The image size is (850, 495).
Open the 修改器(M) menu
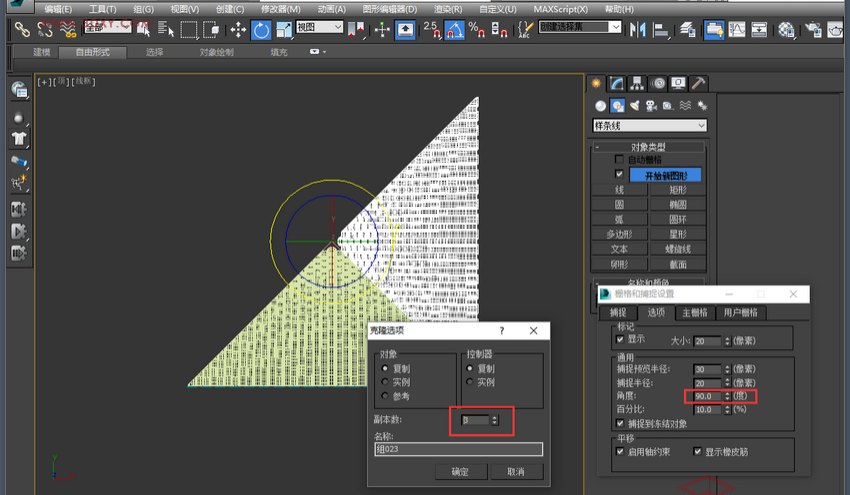[280, 9]
